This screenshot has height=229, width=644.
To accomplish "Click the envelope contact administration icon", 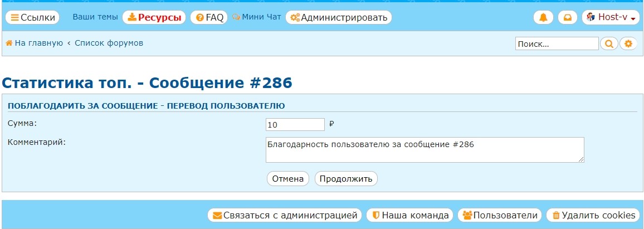I will click(x=217, y=215).
